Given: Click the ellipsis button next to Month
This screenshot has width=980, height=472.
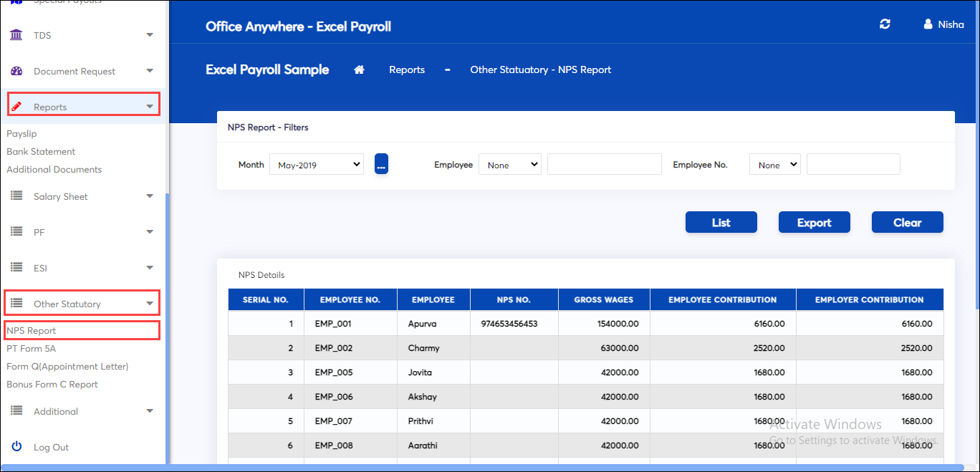Looking at the screenshot, I should coord(381,164).
